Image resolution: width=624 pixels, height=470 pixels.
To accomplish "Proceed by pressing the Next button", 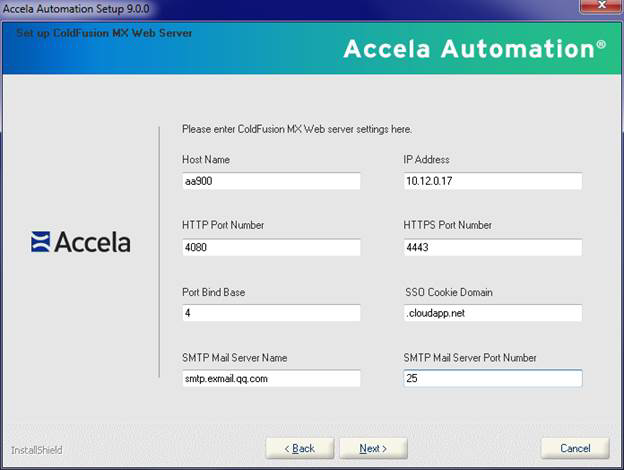I will (x=373, y=448).
